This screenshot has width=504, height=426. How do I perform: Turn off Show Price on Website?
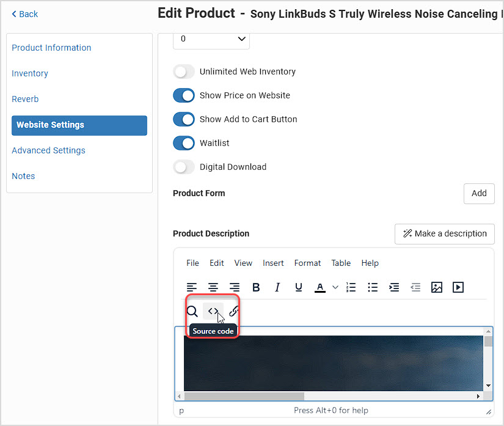(x=184, y=95)
